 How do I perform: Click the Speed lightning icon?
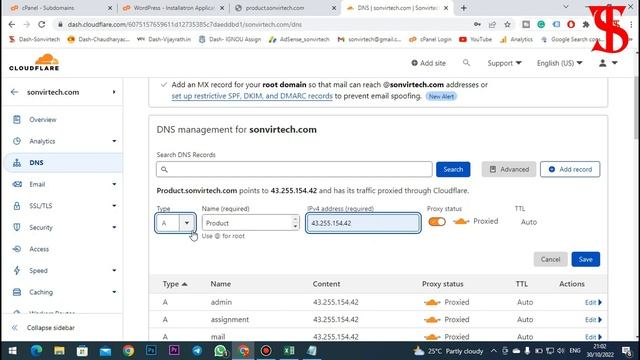pyautogui.click(x=17, y=270)
